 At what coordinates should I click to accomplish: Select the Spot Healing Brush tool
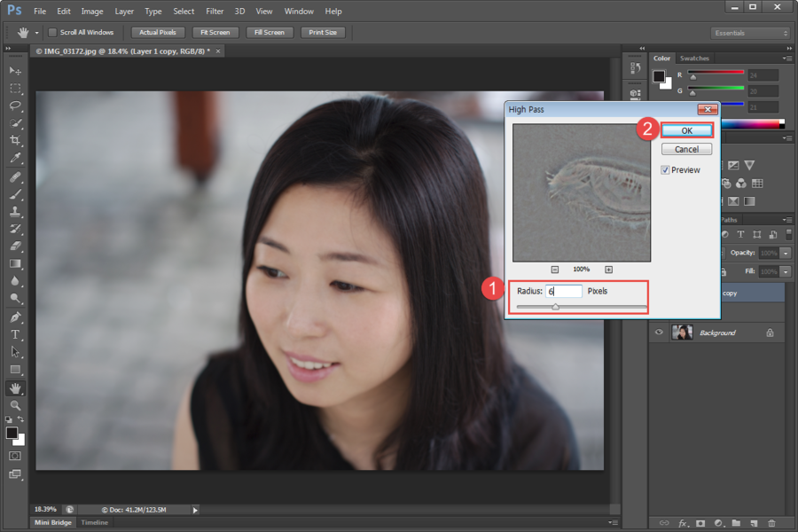(15, 177)
